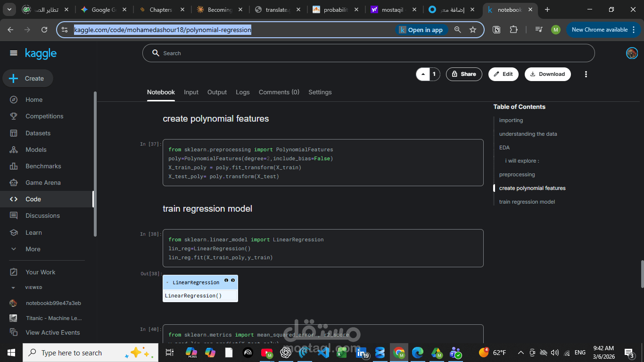644x362 pixels.
Task: Open the user profile avatar
Action: click(x=632, y=53)
